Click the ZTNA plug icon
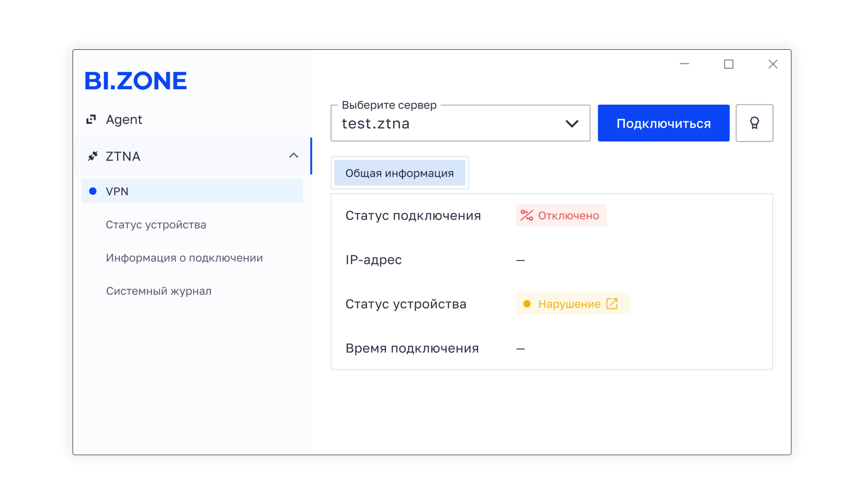This screenshot has height=504, width=864. point(93,156)
